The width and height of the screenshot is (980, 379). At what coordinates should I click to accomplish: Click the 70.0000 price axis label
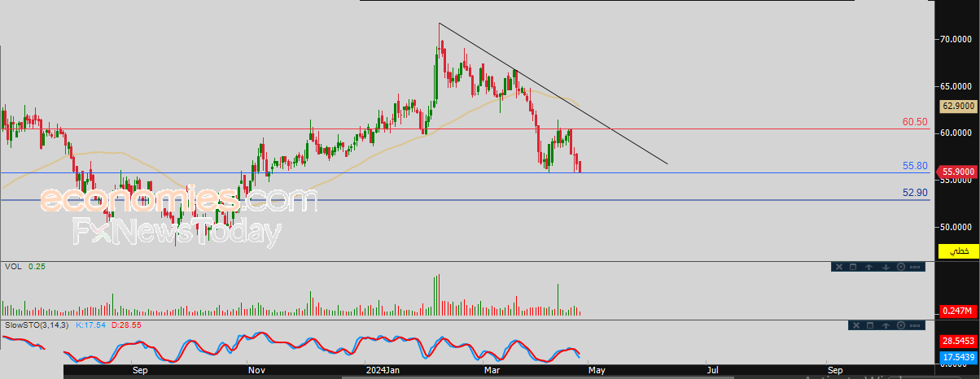(957, 38)
